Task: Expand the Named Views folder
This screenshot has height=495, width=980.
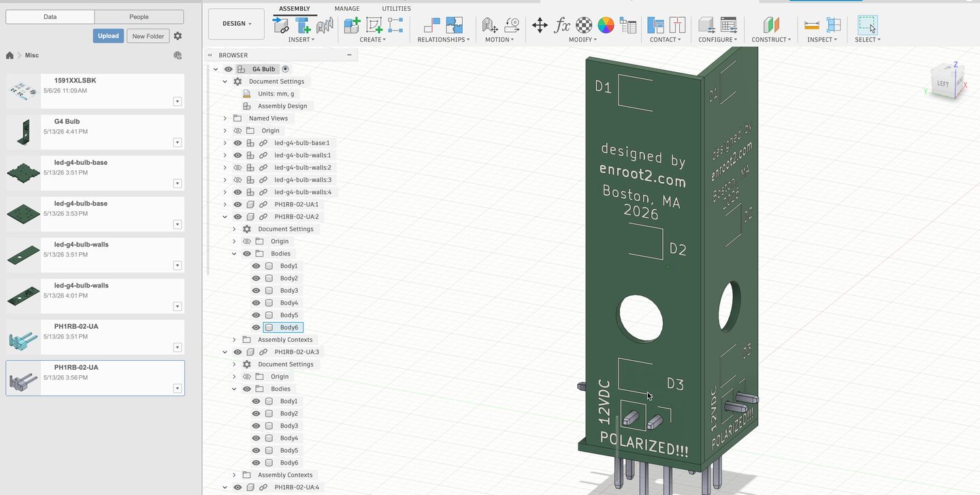Action: pyautogui.click(x=225, y=118)
